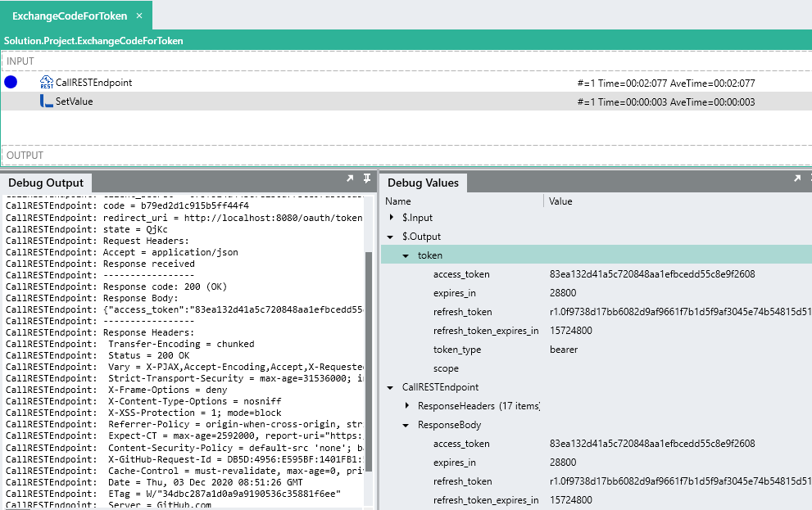This screenshot has width=812, height=510.
Task: Select the refresh_token row under token
Action: [462, 312]
